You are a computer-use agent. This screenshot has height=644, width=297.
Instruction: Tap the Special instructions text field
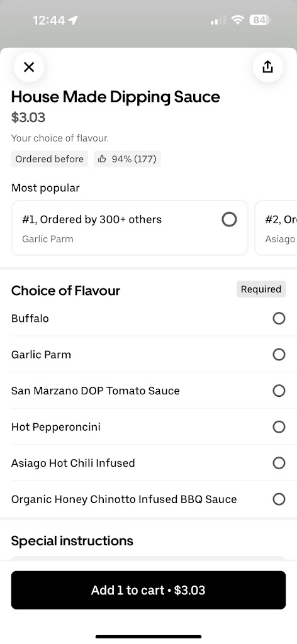click(x=148, y=558)
